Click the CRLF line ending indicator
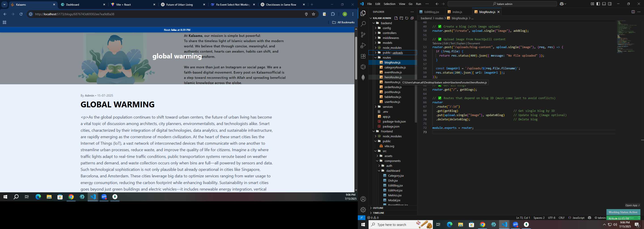The width and height of the screenshot is (644, 229). (x=561, y=218)
